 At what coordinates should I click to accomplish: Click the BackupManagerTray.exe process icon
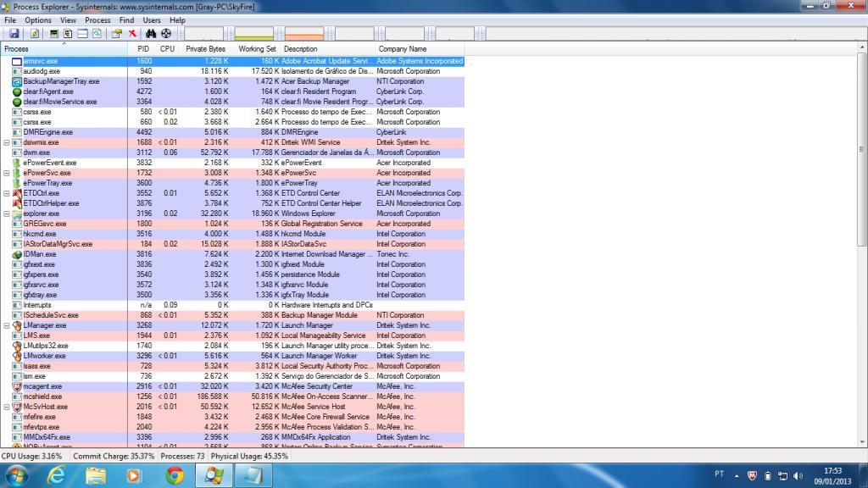point(17,81)
